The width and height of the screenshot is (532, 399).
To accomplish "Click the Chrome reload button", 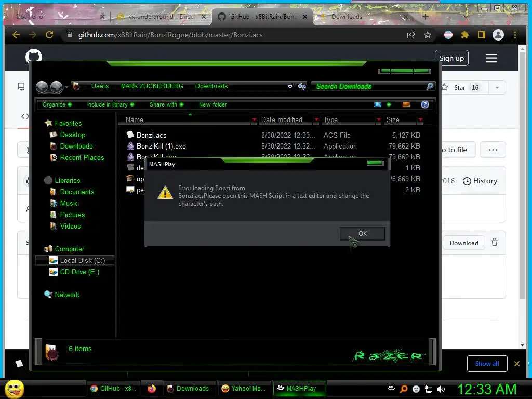I will 49,35.
